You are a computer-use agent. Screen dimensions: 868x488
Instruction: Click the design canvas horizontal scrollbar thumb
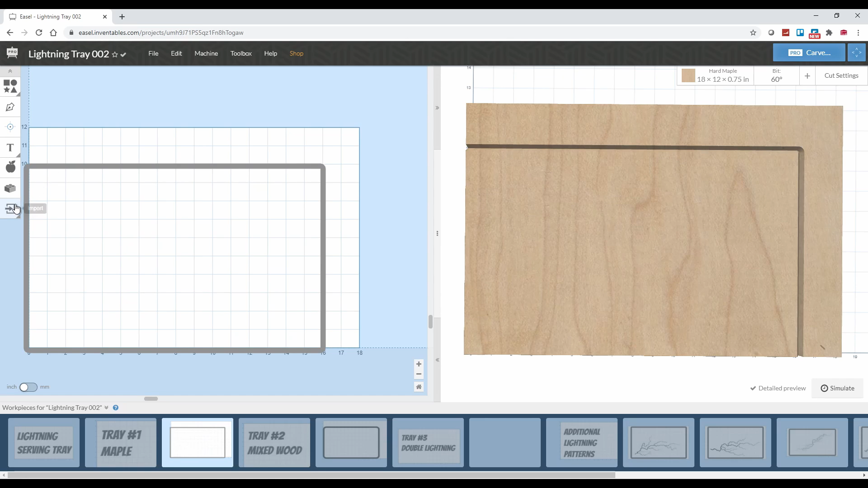pos(151,399)
